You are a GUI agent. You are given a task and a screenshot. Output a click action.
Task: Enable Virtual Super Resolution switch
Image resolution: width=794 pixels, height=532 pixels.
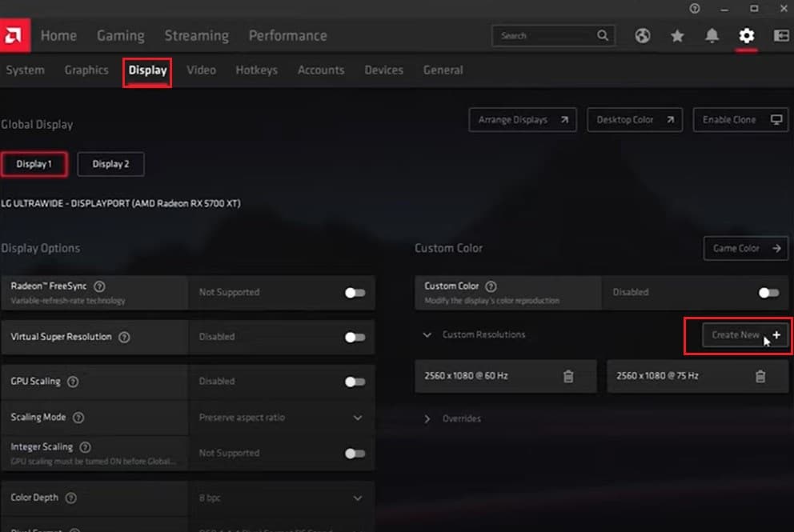point(355,337)
